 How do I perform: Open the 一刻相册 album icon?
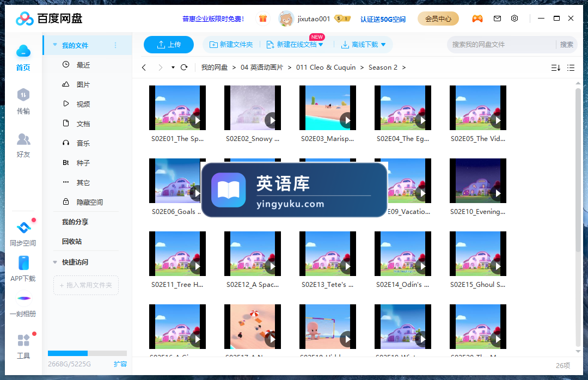24,298
